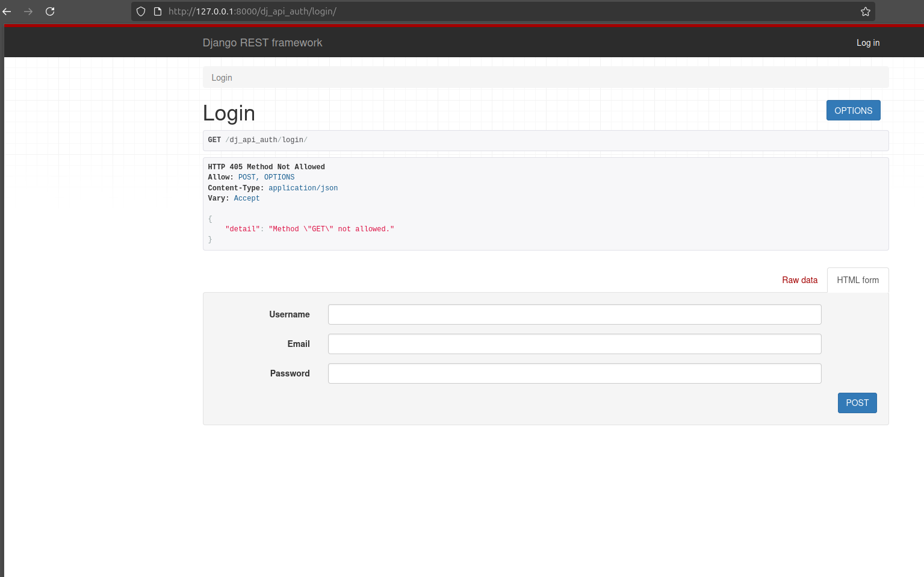Switch to the Raw data tab
The image size is (924, 577).
click(799, 280)
